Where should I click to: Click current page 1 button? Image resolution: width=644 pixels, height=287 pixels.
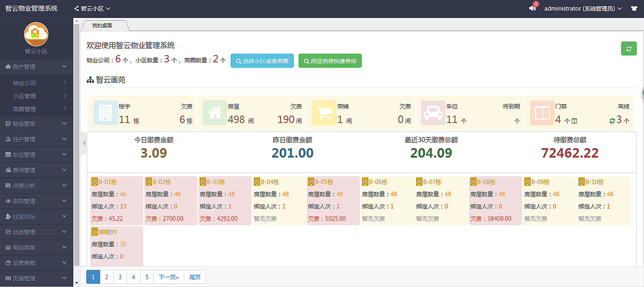[93, 277]
